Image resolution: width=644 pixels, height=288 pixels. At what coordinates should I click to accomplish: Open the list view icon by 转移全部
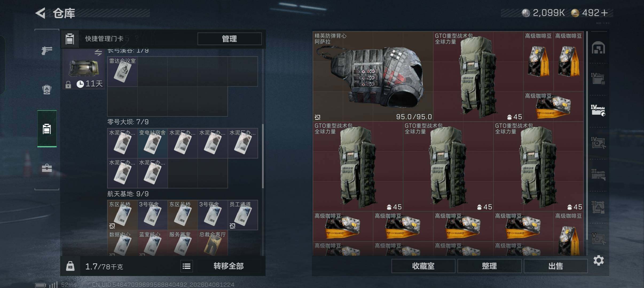tap(186, 266)
